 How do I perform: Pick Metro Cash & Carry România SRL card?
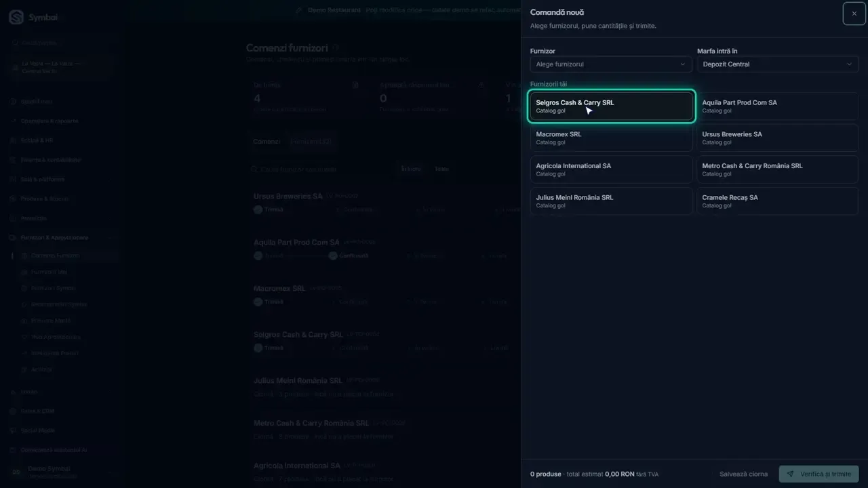[x=778, y=169]
